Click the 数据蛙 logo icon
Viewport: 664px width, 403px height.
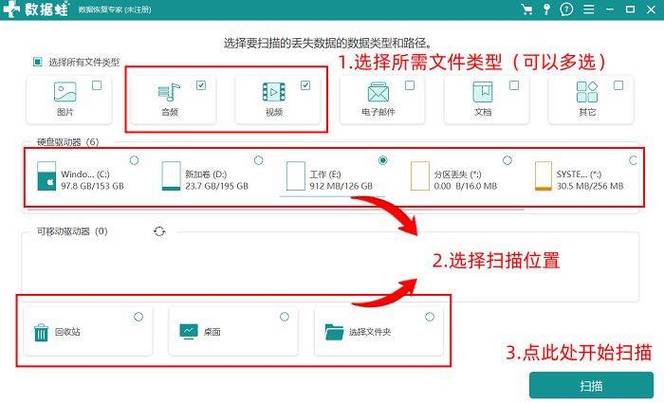point(11,9)
